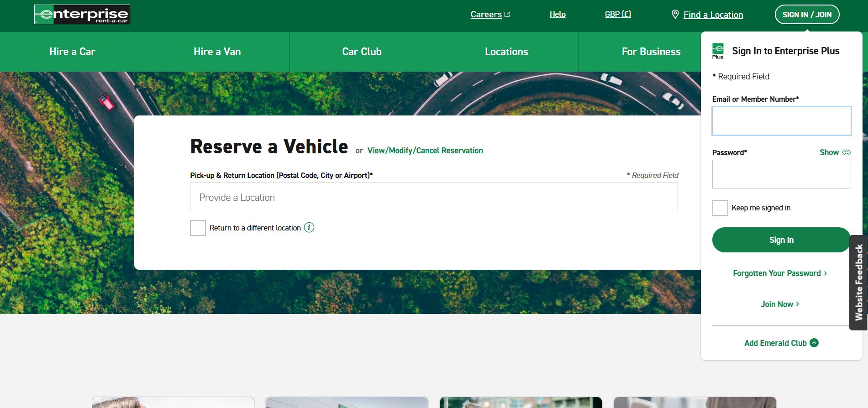The image size is (868, 408).
Task: Click View/Modify/Cancel Reservation link
Action: pos(425,151)
